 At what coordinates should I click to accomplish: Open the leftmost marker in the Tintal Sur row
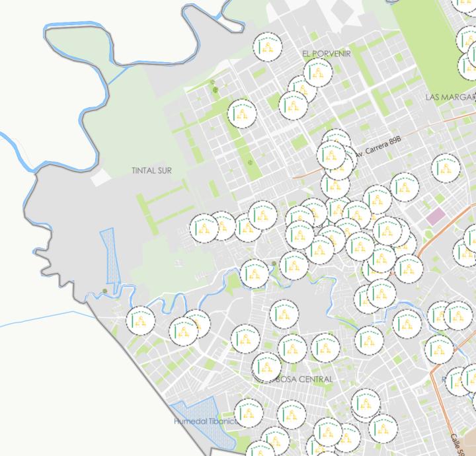pos(204,228)
